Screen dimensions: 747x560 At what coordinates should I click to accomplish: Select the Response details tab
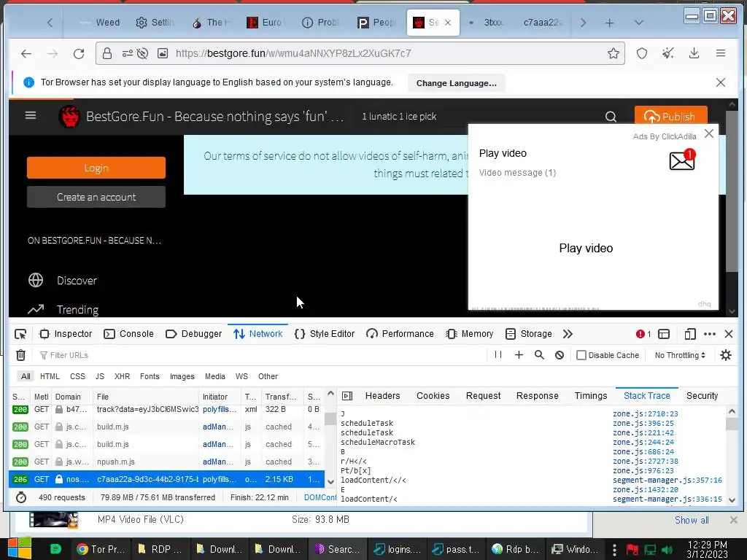(x=538, y=396)
